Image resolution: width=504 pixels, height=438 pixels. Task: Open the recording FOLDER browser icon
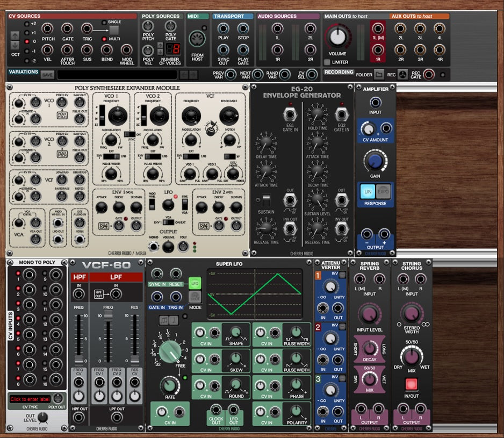point(379,75)
